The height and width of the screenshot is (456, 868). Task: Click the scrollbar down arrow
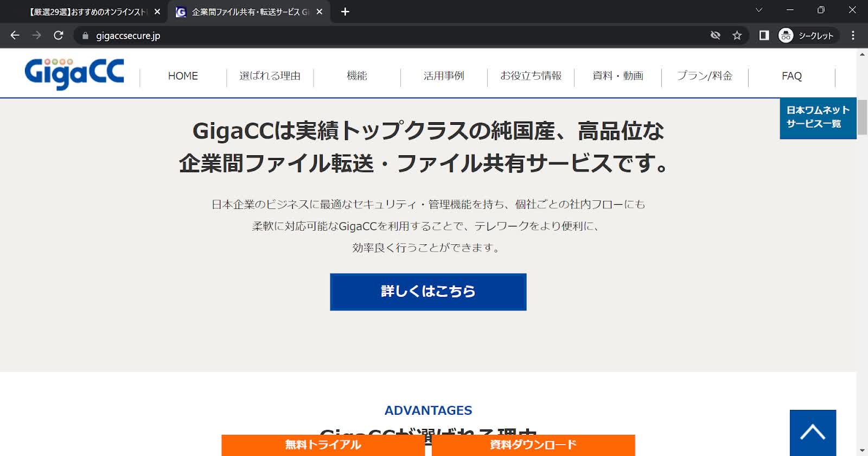(862, 451)
